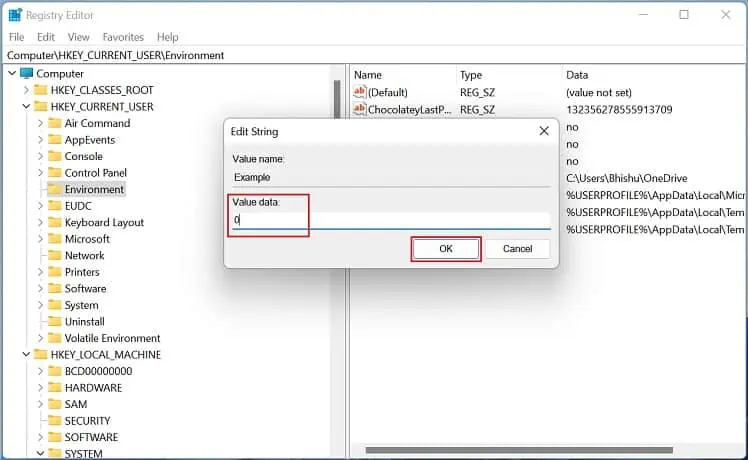748x460 pixels.
Task: Expand the Printers key
Action: coord(40,272)
